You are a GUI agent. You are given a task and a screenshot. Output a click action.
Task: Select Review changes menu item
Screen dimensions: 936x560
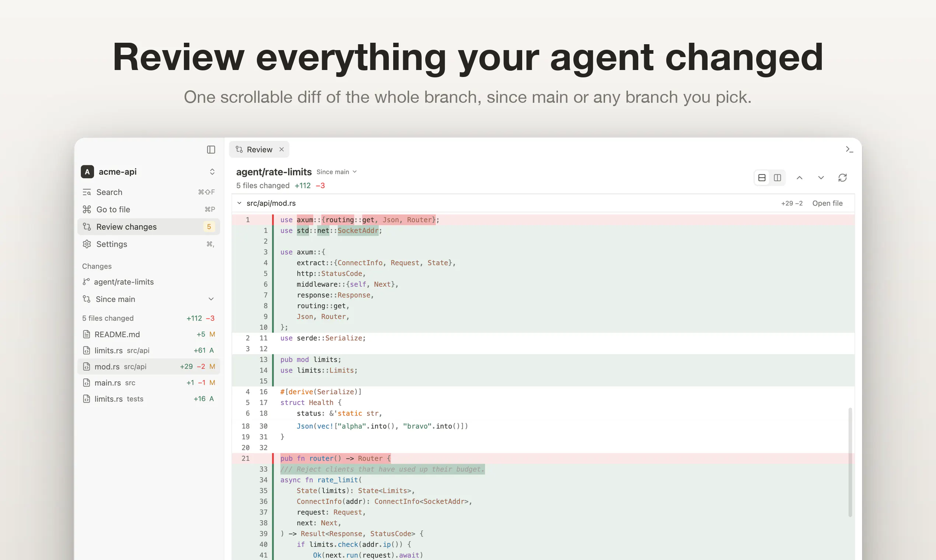(x=149, y=227)
